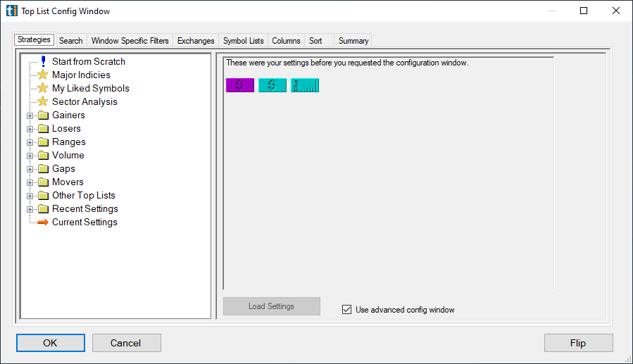
Task: Select Sector Analysis strategy
Action: click(x=84, y=101)
